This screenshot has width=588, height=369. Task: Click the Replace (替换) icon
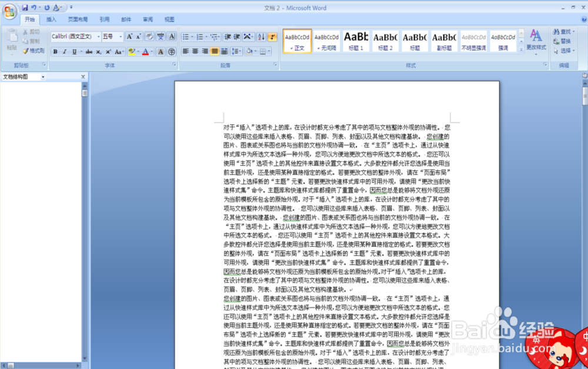click(562, 41)
